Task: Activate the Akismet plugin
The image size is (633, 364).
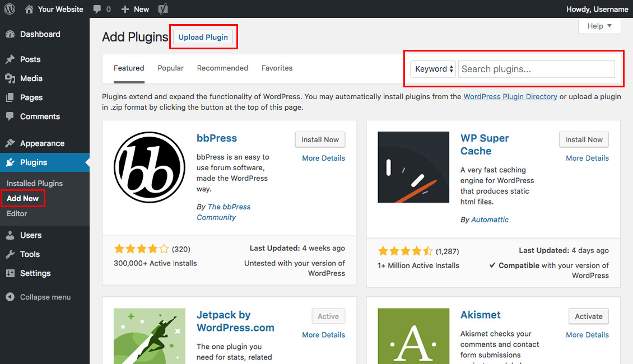Action: pyautogui.click(x=588, y=316)
